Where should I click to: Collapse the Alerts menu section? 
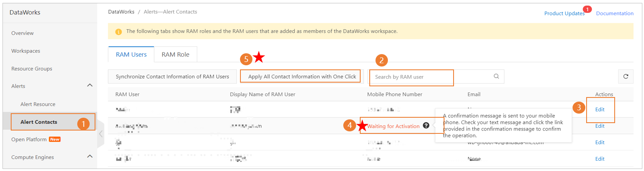[x=90, y=85]
